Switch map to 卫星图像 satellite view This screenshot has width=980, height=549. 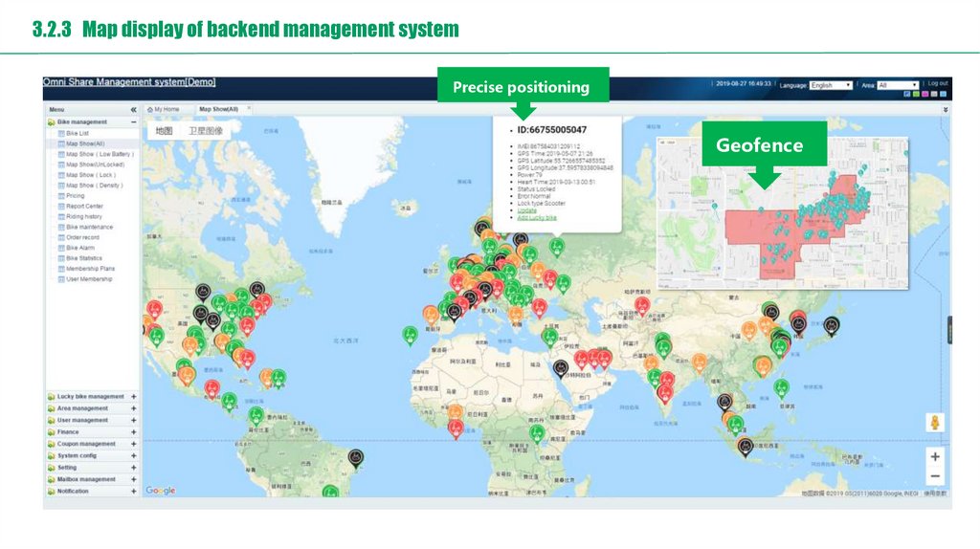click(206, 130)
